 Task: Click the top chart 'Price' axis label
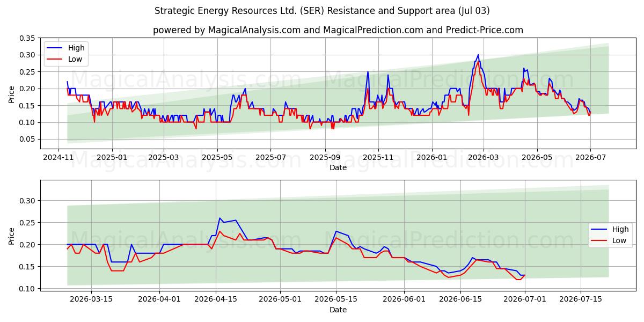pos(12,94)
